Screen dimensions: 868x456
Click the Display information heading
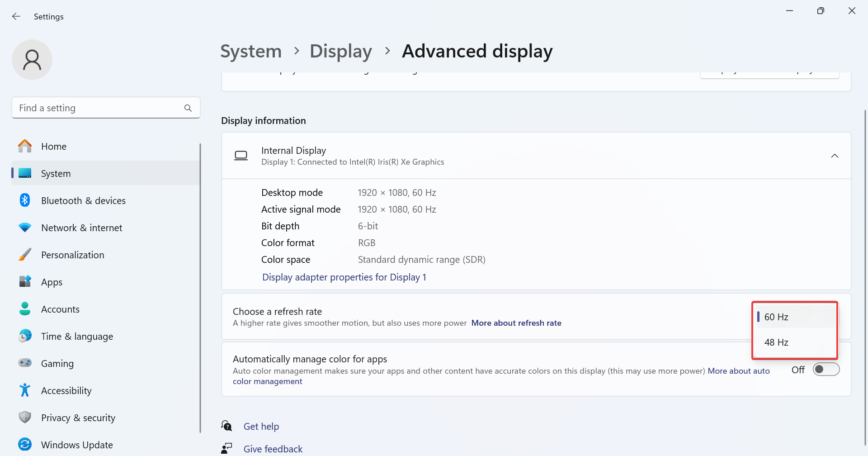point(264,121)
